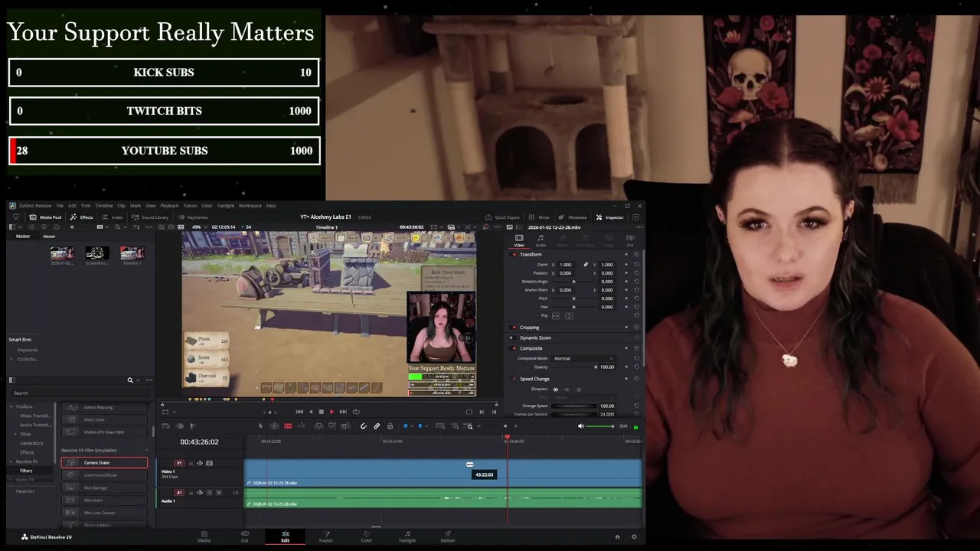Toggle the V1 track destination button

click(179, 463)
